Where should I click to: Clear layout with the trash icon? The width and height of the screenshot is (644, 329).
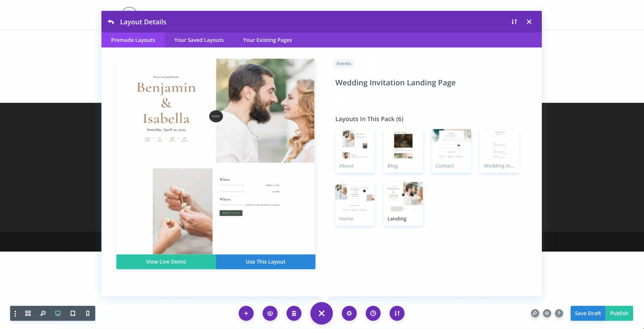[x=294, y=313]
